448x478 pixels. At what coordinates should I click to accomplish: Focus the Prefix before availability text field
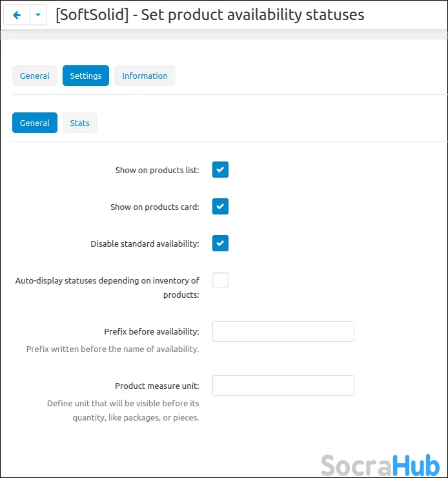[x=283, y=331]
